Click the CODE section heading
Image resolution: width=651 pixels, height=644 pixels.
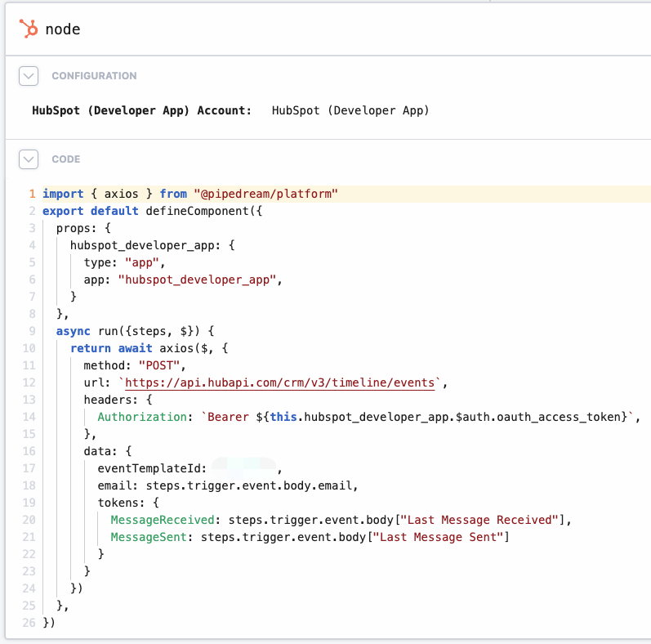[x=66, y=159]
